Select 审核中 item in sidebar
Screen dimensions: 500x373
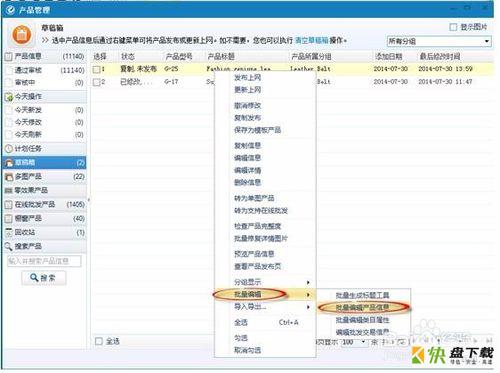45,82
